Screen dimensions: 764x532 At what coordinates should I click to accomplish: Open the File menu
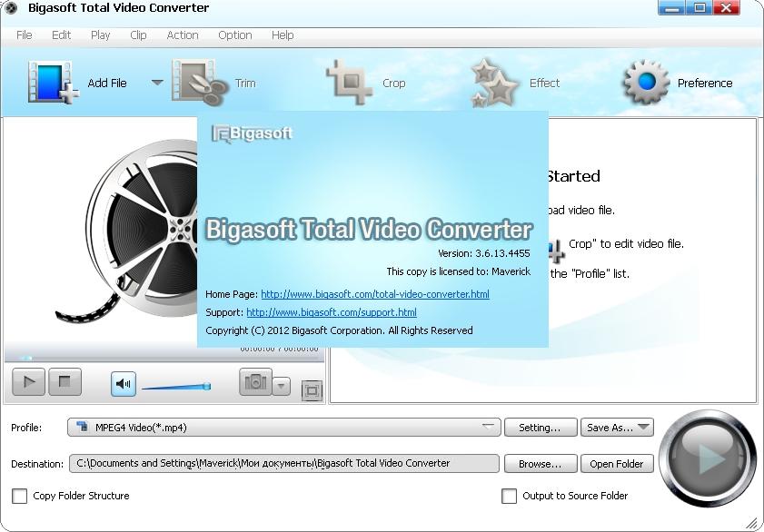[24, 35]
